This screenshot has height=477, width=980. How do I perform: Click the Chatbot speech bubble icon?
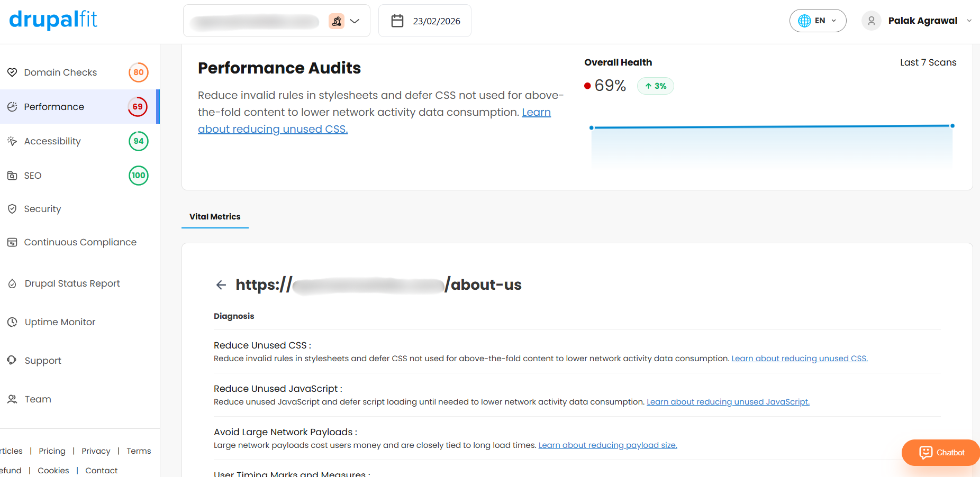point(925,453)
